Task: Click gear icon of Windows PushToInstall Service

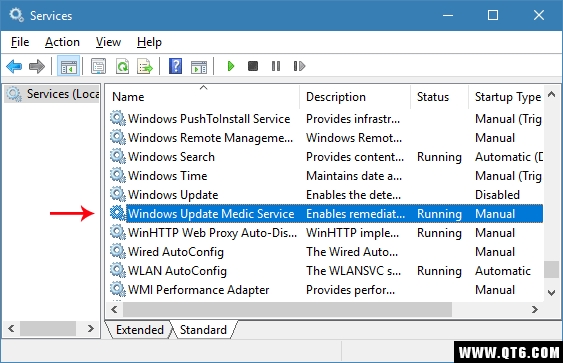Action: 118,118
